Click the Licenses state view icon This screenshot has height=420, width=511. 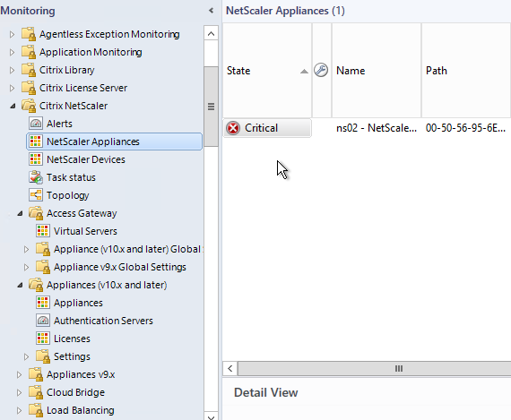(x=43, y=339)
